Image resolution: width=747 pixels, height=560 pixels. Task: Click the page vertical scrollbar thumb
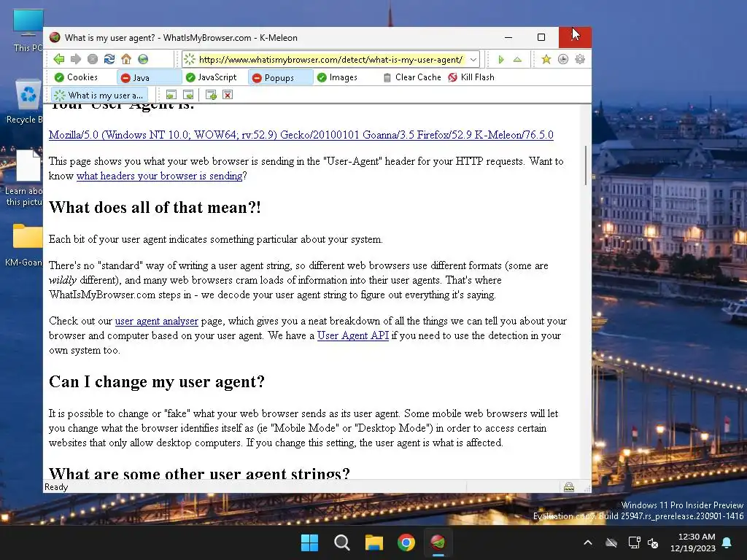coord(586,166)
